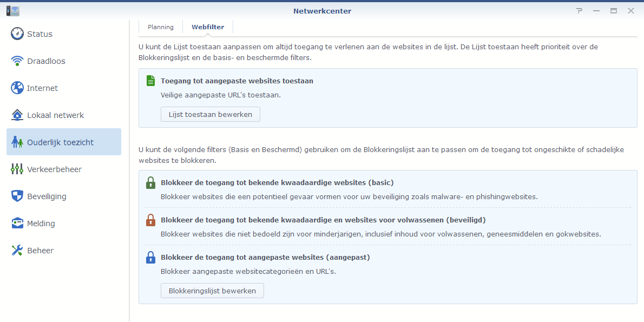The image size is (644, 322).
Task: Click the Lijst toestaan bewerken button
Action: click(210, 114)
